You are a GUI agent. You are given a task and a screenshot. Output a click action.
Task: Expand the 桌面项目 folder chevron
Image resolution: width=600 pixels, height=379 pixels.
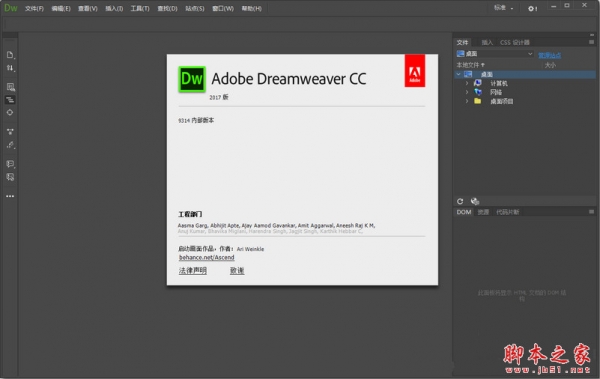467,101
